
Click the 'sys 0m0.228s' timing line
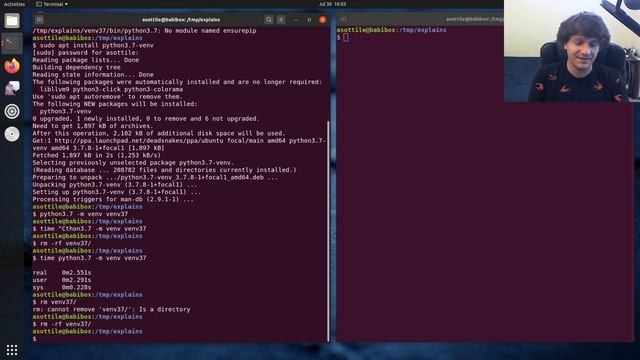tap(62, 287)
